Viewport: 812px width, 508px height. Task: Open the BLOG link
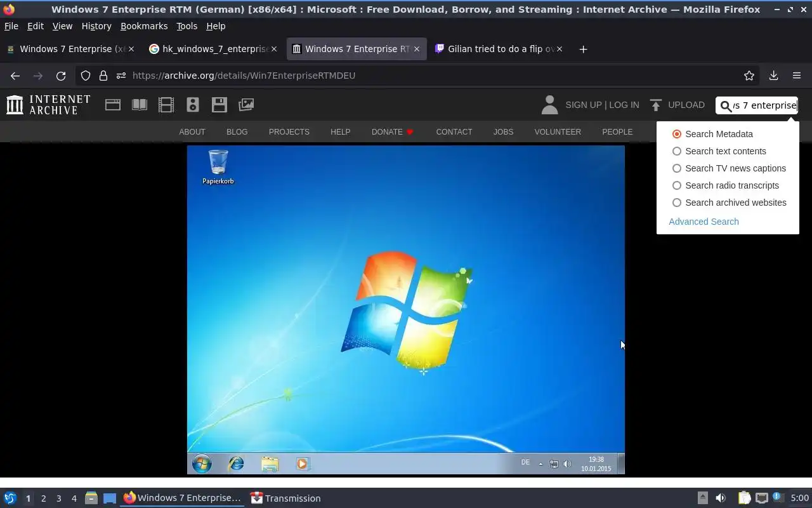point(237,132)
